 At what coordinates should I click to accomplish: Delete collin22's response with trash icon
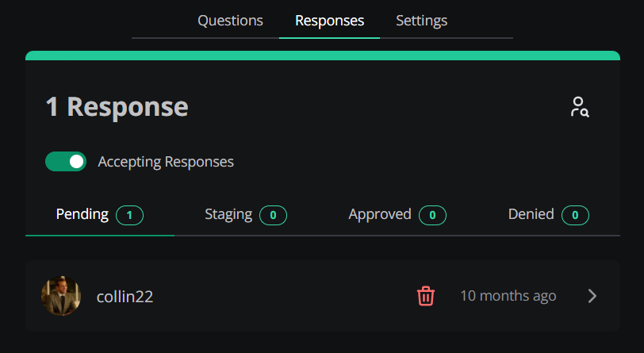coord(426,296)
